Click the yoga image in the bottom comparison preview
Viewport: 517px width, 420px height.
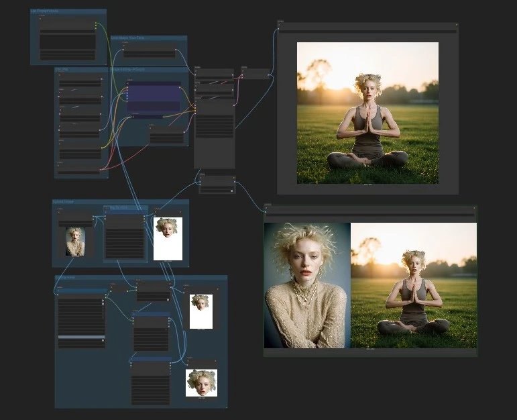tap(413, 285)
